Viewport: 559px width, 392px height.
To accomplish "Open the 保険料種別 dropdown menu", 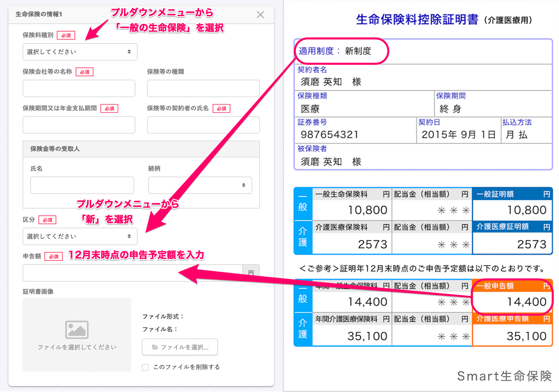I will [x=79, y=52].
